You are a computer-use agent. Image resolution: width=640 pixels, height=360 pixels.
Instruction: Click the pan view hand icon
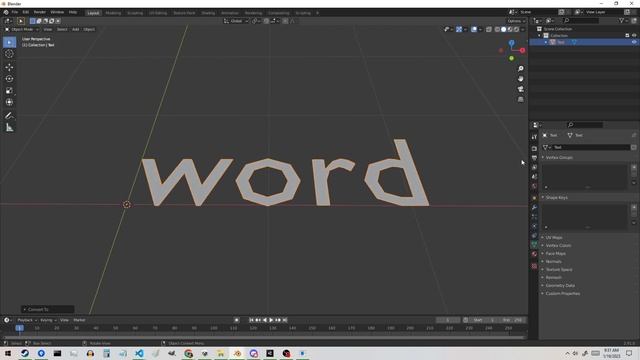coord(520,79)
